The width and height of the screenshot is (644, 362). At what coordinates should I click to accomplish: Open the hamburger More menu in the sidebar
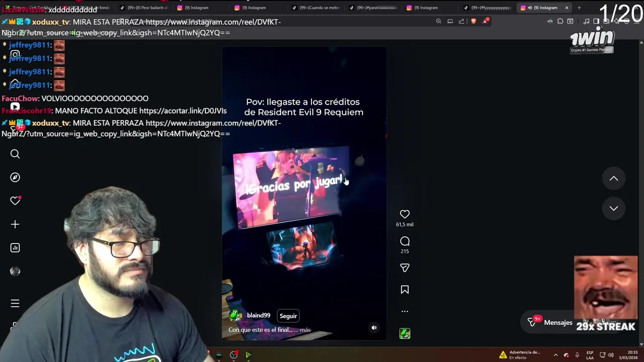point(15,303)
